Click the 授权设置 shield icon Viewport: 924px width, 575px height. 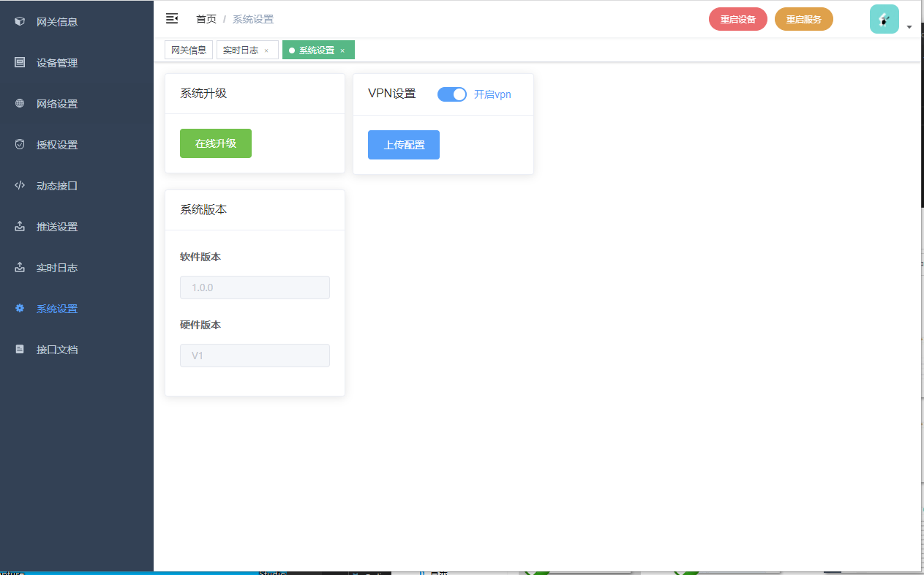(x=20, y=145)
